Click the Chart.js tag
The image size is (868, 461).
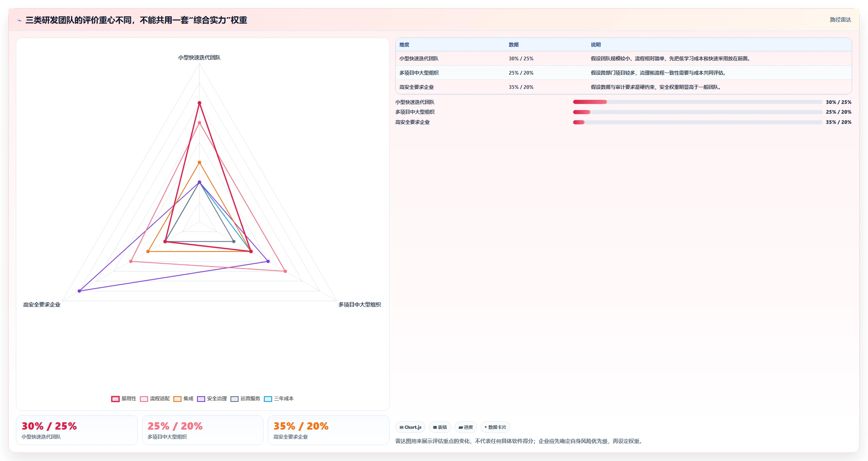(410, 427)
